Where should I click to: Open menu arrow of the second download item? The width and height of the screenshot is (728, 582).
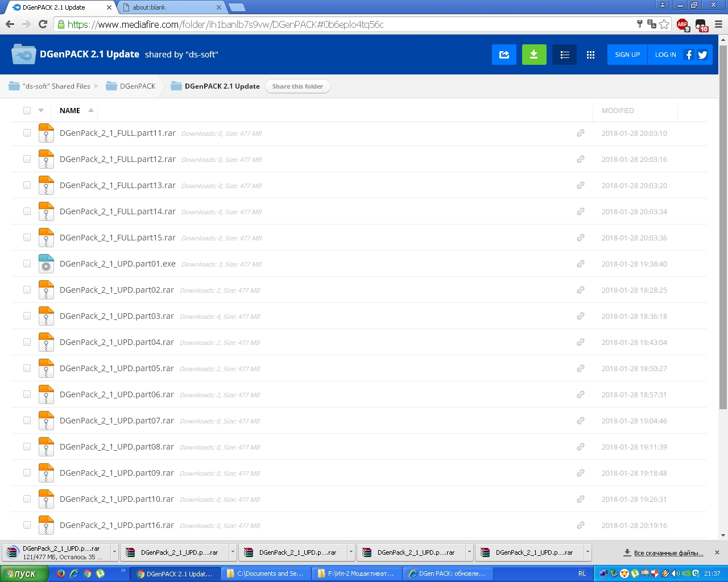pyautogui.click(x=233, y=552)
